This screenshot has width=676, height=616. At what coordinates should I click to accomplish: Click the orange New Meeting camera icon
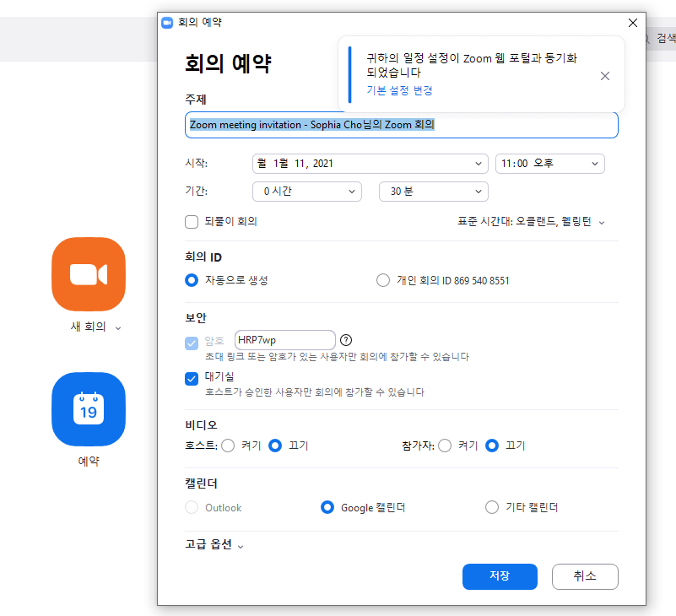coord(89,274)
